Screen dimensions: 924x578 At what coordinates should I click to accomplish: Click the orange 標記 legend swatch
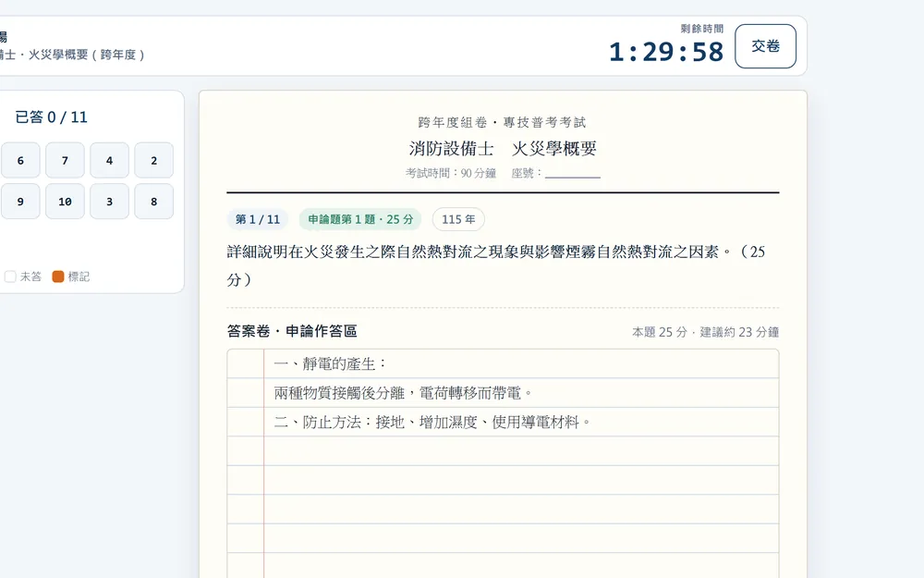click(57, 277)
